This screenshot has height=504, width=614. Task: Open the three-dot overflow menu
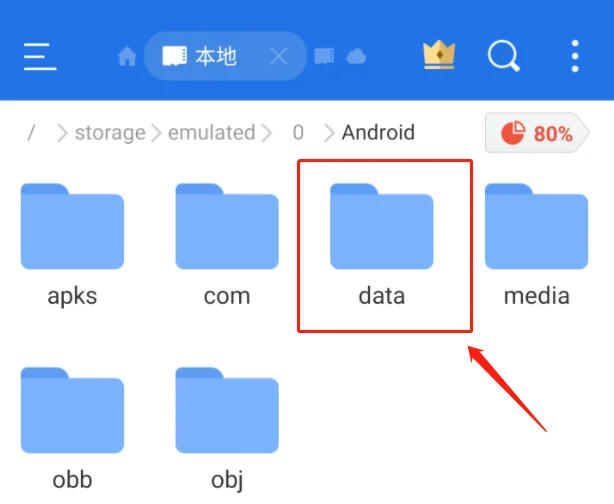[x=575, y=56]
